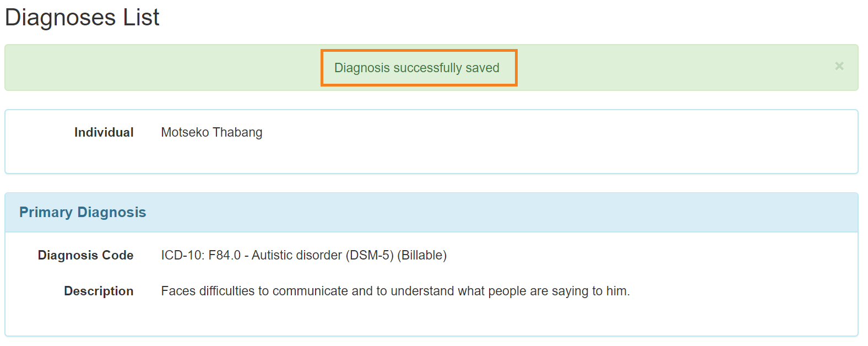Click the first name "Motseko"
Image resolution: width=868 pixels, height=346 pixels.
click(185, 132)
